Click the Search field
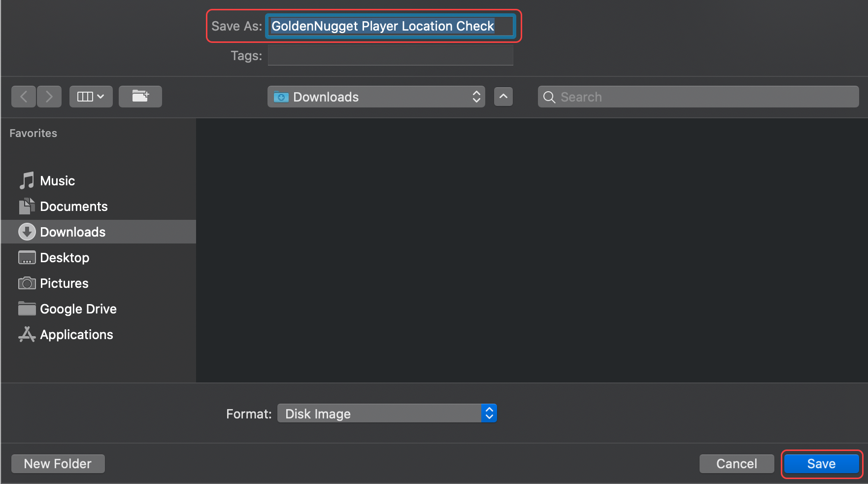 click(x=698, y=97)
